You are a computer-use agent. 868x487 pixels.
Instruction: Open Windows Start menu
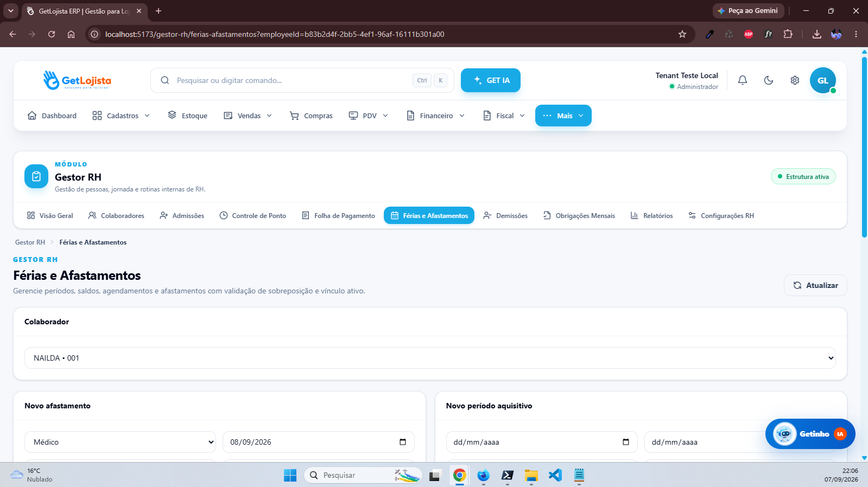point(290,475)
